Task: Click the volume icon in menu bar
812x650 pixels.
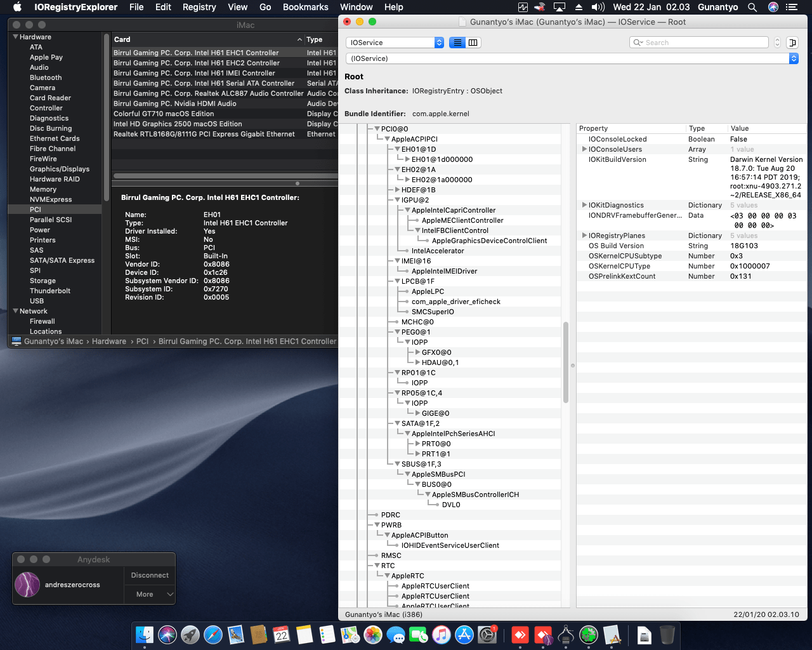Action: click(x=598, y=7)
